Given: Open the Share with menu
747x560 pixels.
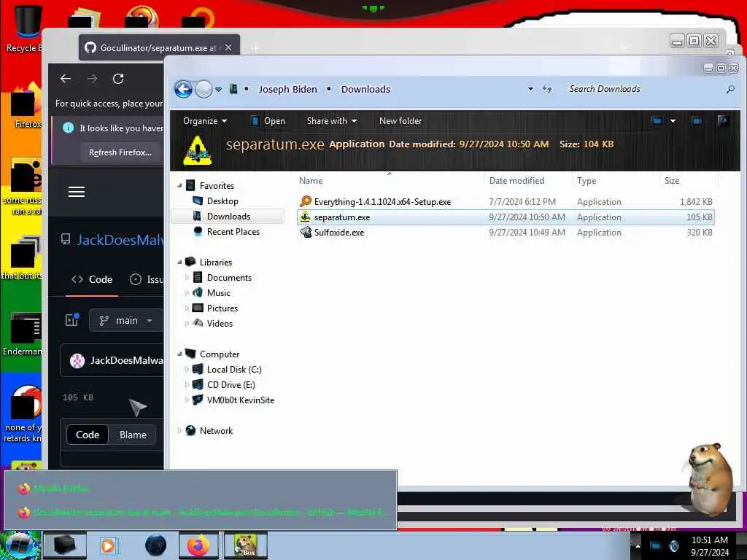Looking at the screenshot, I should [x=332, y=121].
